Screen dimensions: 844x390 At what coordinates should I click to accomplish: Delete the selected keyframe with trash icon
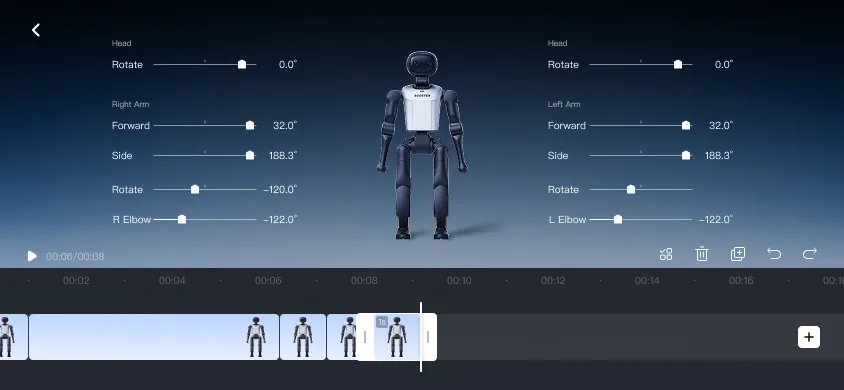(702, 254)
